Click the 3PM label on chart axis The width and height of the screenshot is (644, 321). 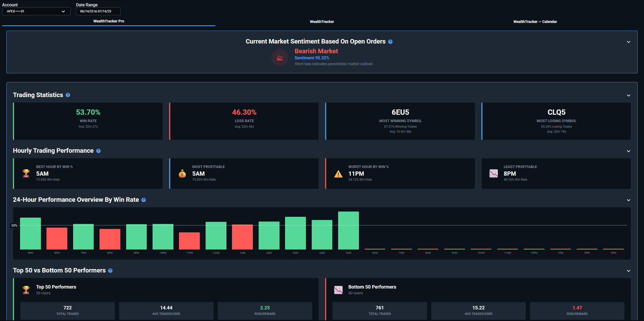point(613,253)
